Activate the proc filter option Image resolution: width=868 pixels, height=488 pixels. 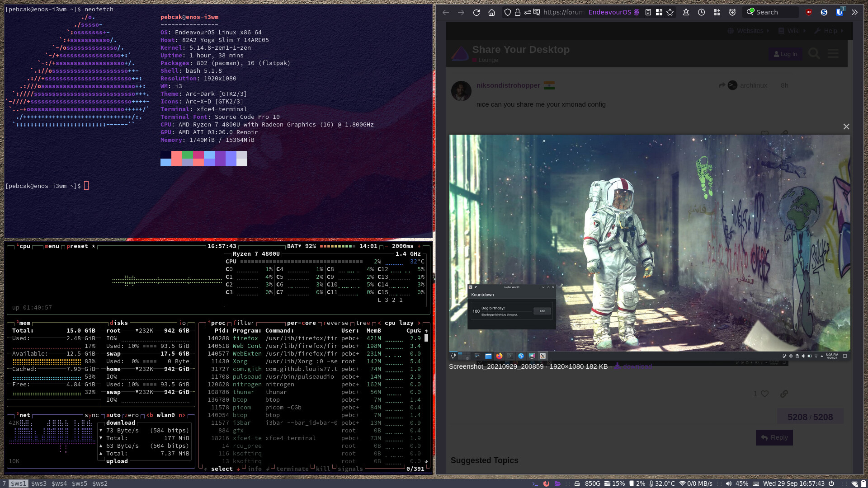[244, 323]
